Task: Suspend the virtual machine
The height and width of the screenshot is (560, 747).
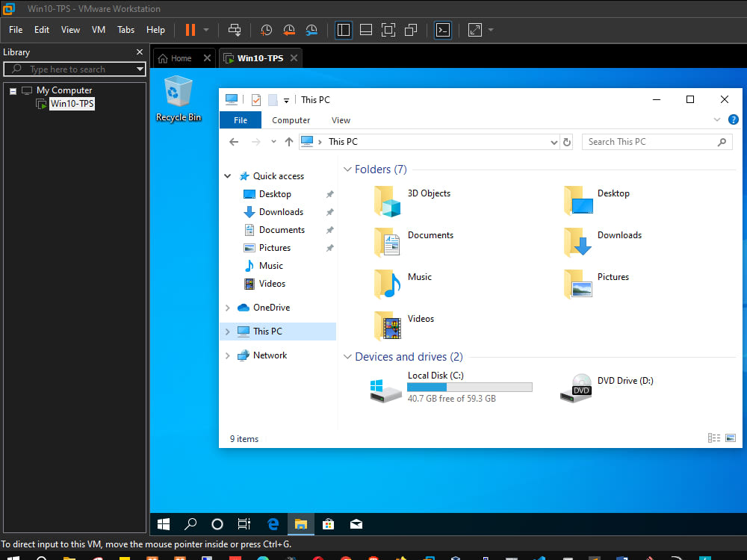Action: click(192, 30)
